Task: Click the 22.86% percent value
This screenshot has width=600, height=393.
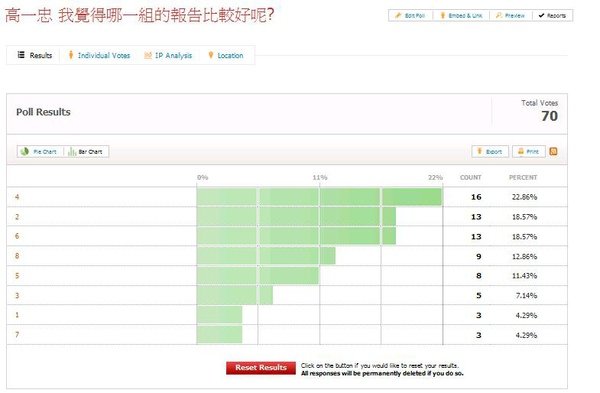Action: pyautogui.click(x=524, y=197)
